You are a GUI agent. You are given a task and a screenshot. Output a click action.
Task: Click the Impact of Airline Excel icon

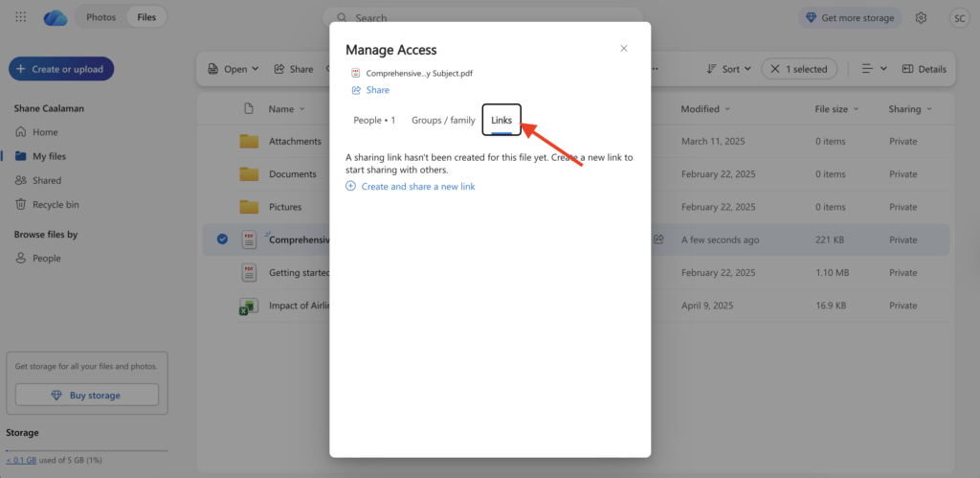click(249, 306)
